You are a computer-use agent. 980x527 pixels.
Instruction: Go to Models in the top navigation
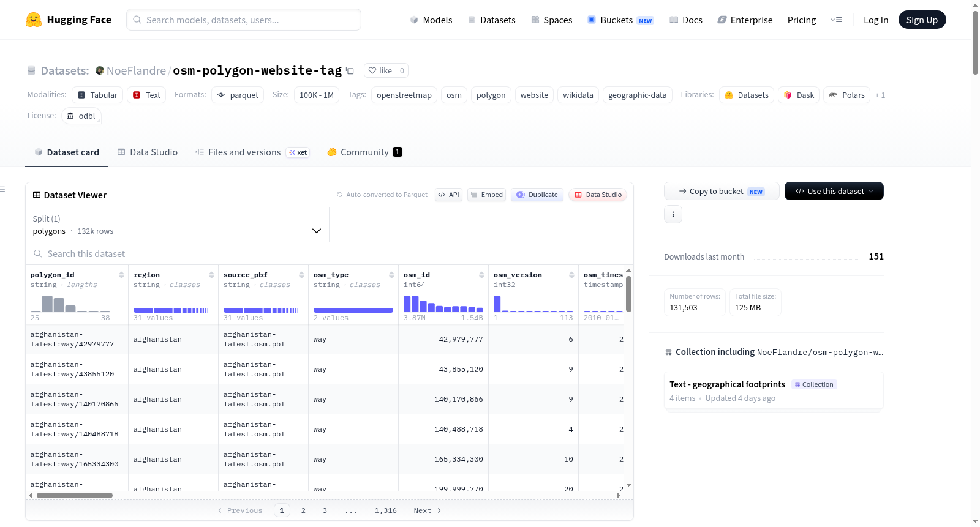tap(431, 20)
